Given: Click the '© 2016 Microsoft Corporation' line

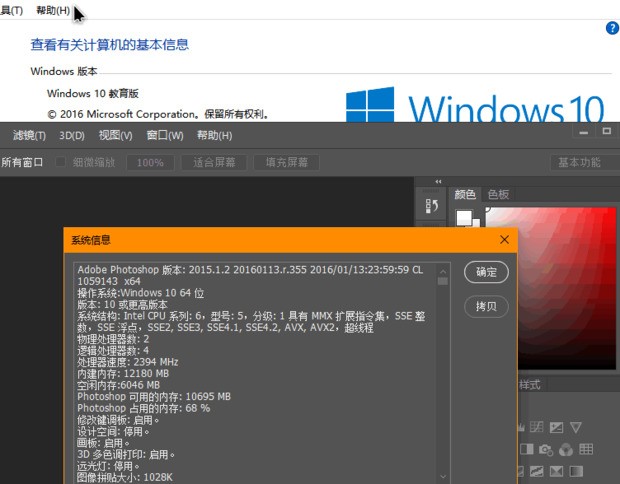Looking at the screenshot, I should point(158,114).
